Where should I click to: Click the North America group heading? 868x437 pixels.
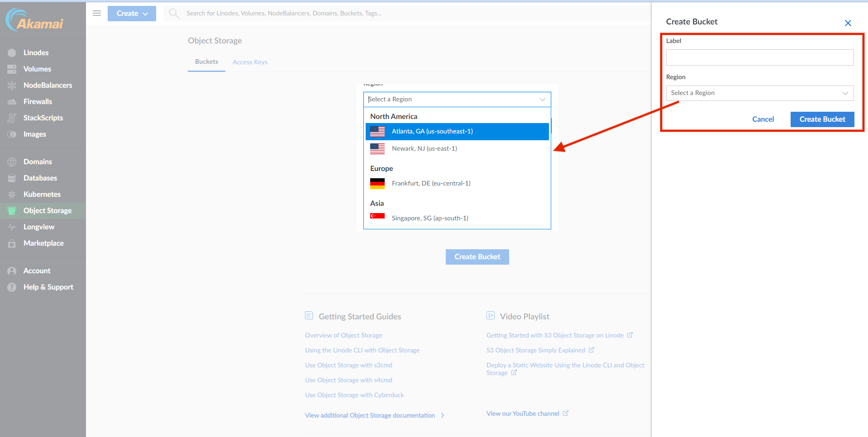coord(394,116)
